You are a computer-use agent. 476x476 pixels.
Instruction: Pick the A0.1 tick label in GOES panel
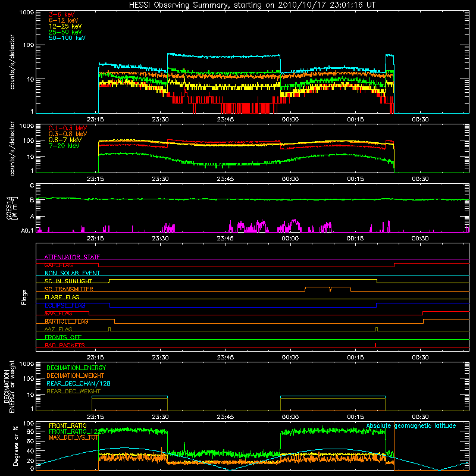pyautogui.click(x=27, y=231)
